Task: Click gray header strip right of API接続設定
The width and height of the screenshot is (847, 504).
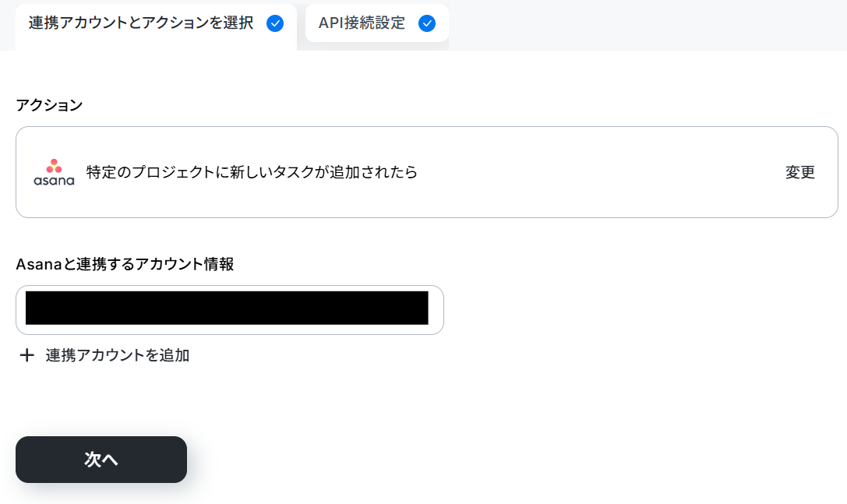Action: click(x=648, y=26)
